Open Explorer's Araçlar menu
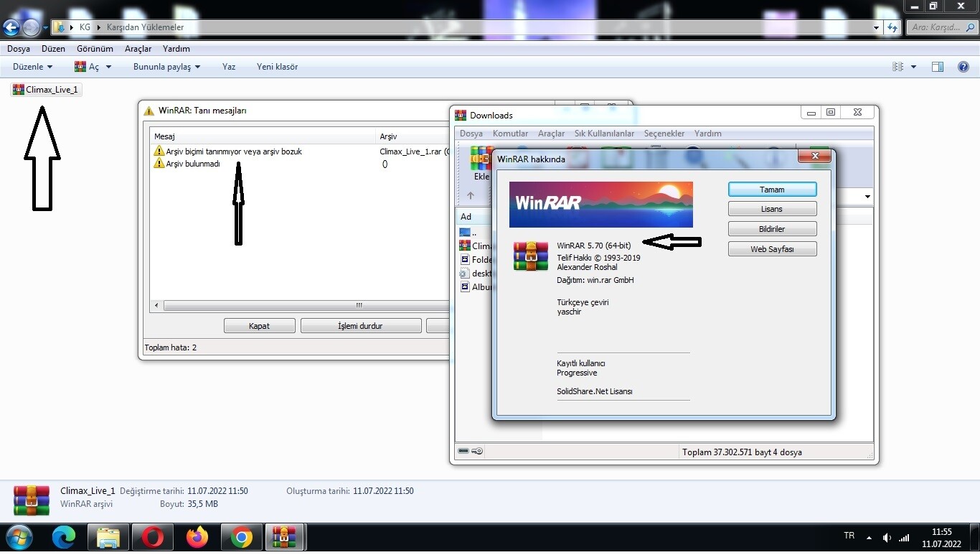980x555 pixels. [x=138, y=49]
